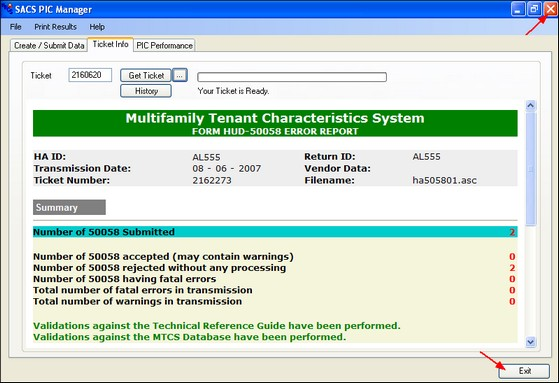
Task: Click the ellipsis browse button
Action: (x=180, y=75)
